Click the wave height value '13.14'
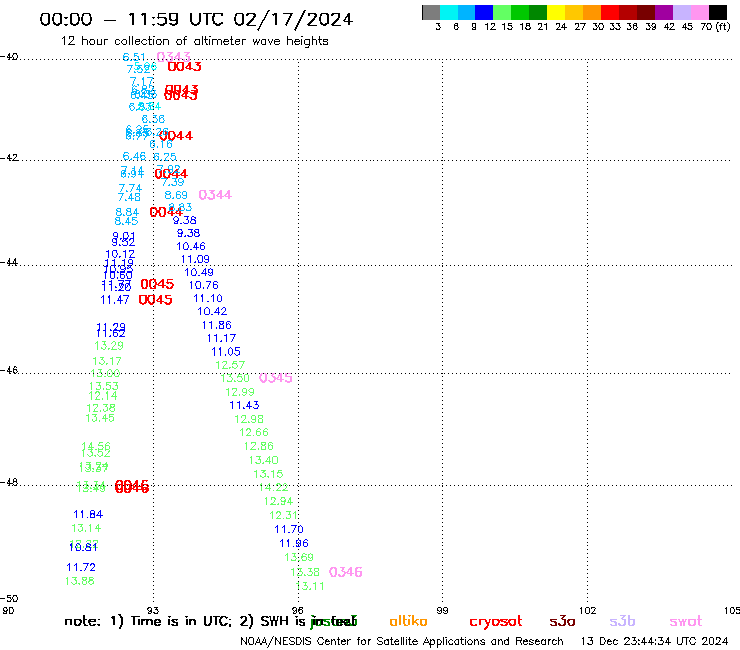This screenshot has height=650, width=740. [x=86, y=529]
